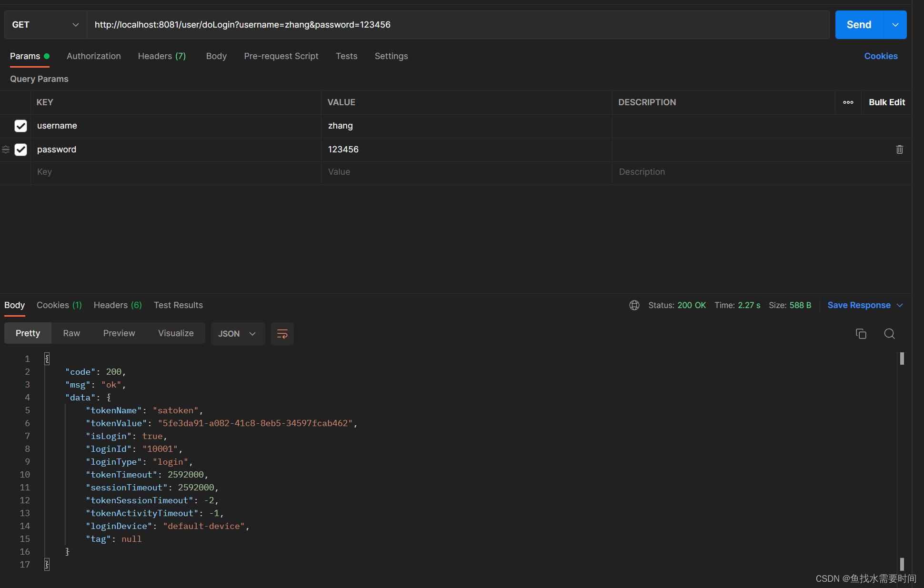Click the empty Key placeholder field
Screen dimensions: 924x588
pyautogui.click(x=176, y=172)
